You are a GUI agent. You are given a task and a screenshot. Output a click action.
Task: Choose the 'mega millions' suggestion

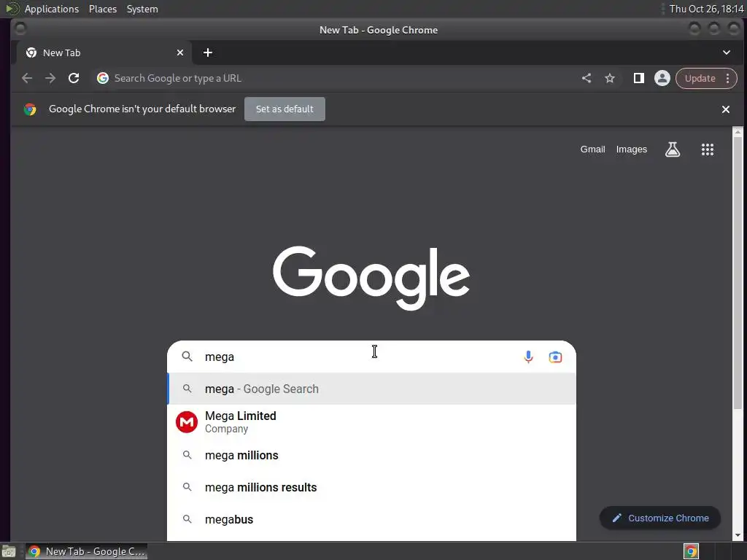click(x=371, y=455)
